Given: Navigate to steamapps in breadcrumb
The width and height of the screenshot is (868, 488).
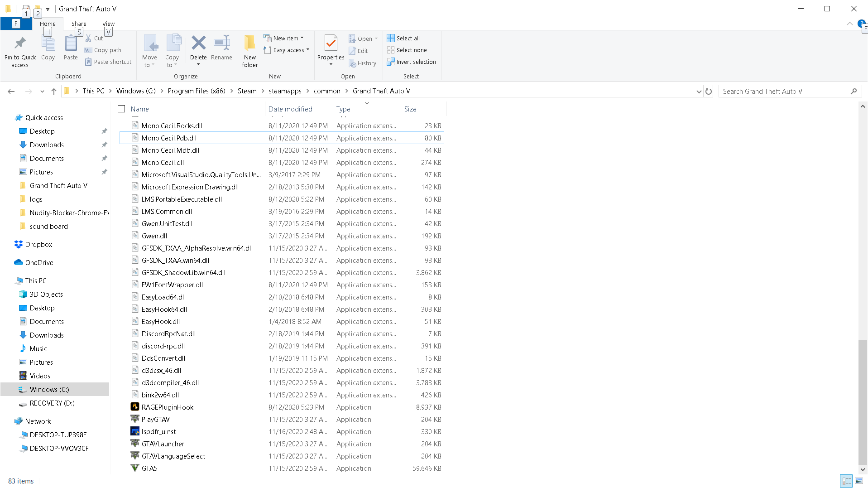Looking at the screenshot, I should (285, 91).
